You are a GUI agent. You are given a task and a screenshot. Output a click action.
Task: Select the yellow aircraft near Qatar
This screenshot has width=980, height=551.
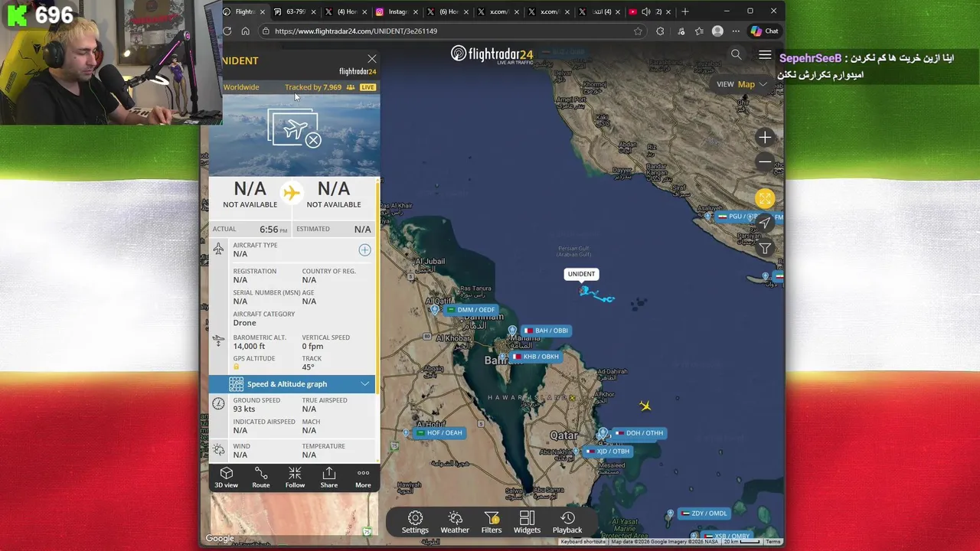coord(645,406)
